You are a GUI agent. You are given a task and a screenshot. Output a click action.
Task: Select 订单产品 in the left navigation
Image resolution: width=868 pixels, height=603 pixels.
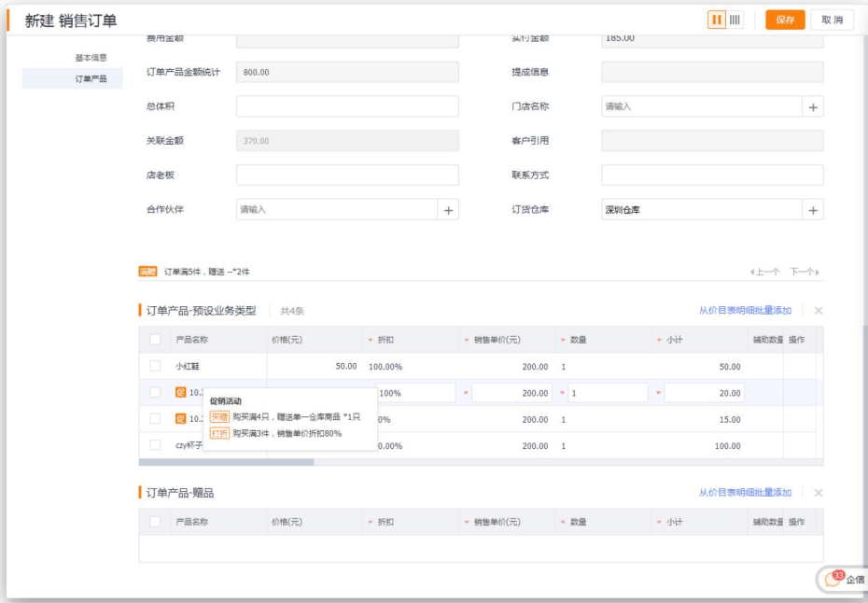91,79
